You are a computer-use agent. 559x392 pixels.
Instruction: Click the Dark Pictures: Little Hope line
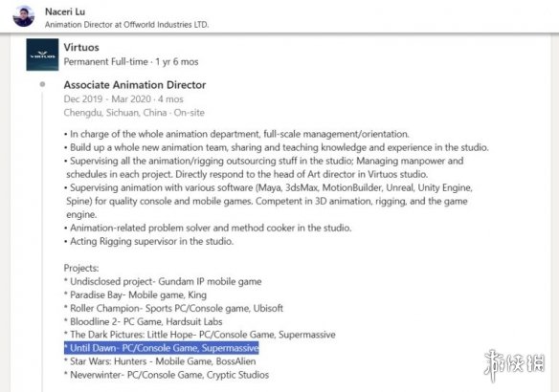pyautogui.click(x=200, y=335)
